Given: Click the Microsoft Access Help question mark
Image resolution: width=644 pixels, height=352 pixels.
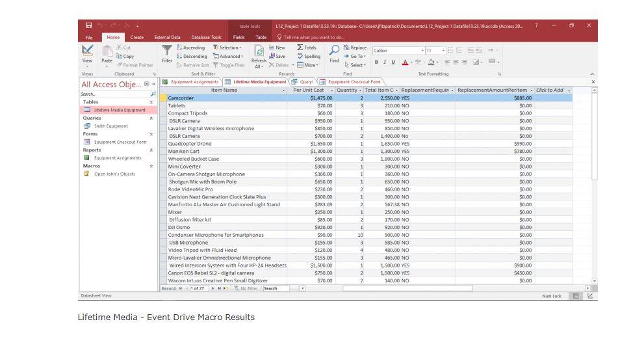Looking at the screenshot, I should [x=536, y=25].
